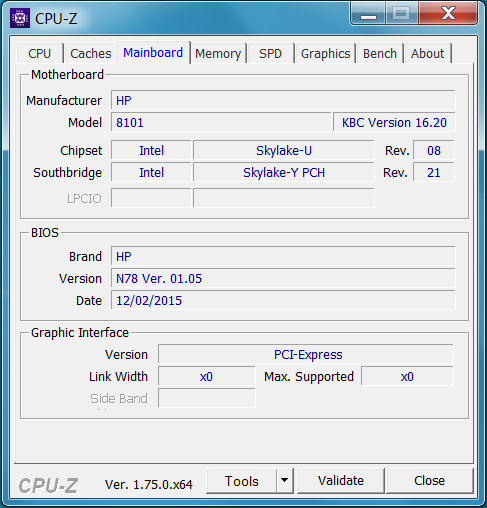Switch to the CPU tab
487x508 pixels.
(x=39, y=53)
